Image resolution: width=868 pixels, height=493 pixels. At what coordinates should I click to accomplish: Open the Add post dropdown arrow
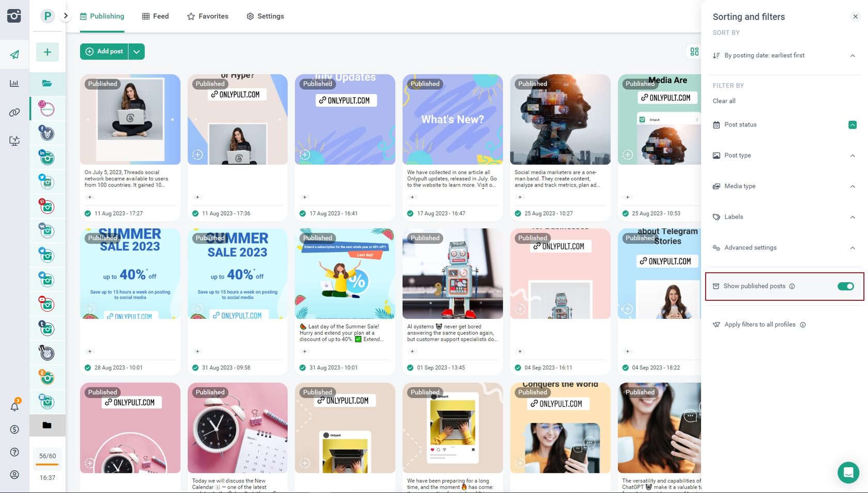[x=136, y=52]
